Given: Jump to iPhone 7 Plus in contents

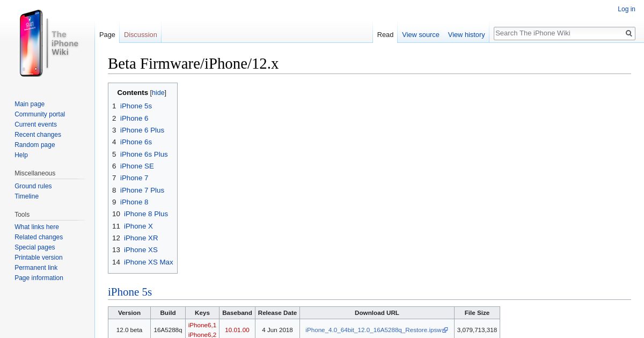Looking at the screenshot, I should click(142, 190).
